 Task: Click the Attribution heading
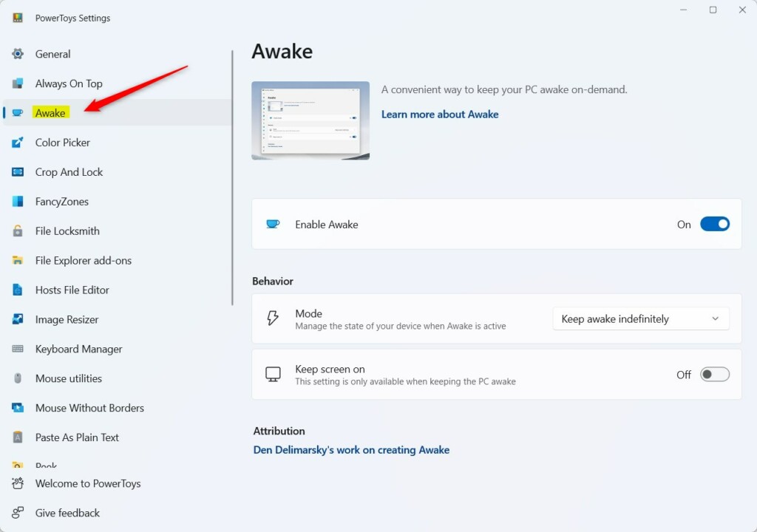(x=279, y=431)
